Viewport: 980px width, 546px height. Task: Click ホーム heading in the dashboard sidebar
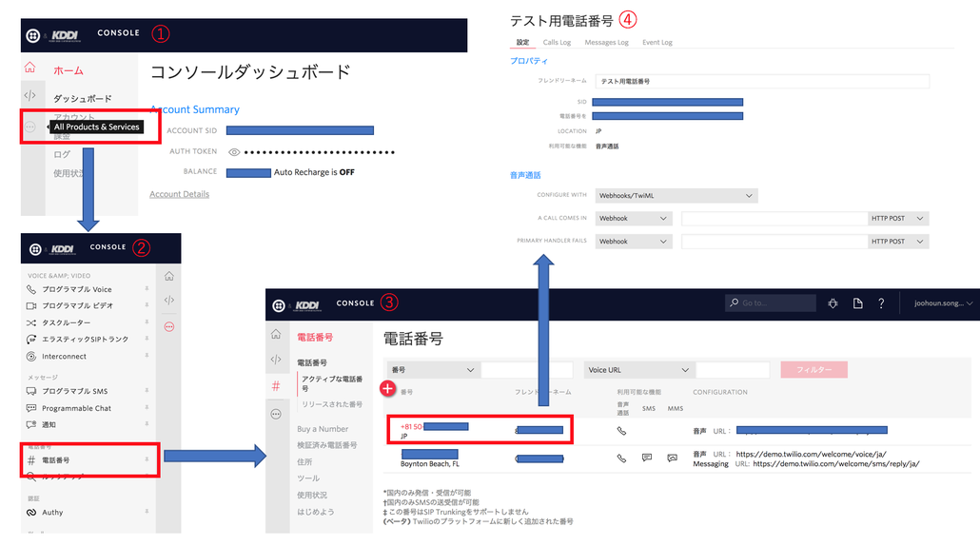point(69,70)
